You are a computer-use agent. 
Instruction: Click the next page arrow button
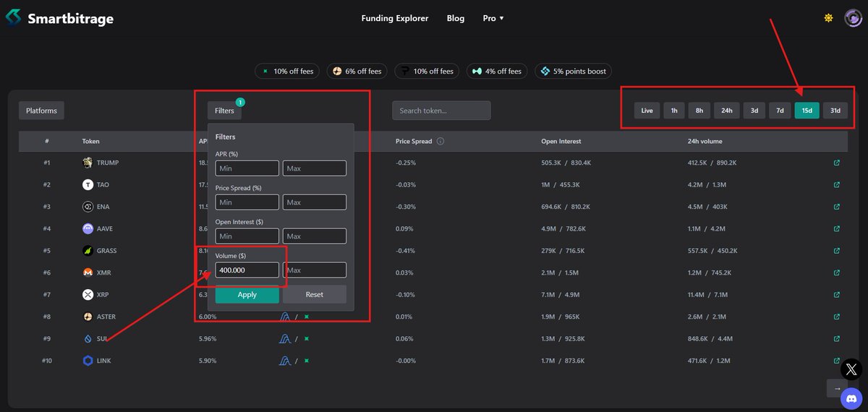(837, 388)
